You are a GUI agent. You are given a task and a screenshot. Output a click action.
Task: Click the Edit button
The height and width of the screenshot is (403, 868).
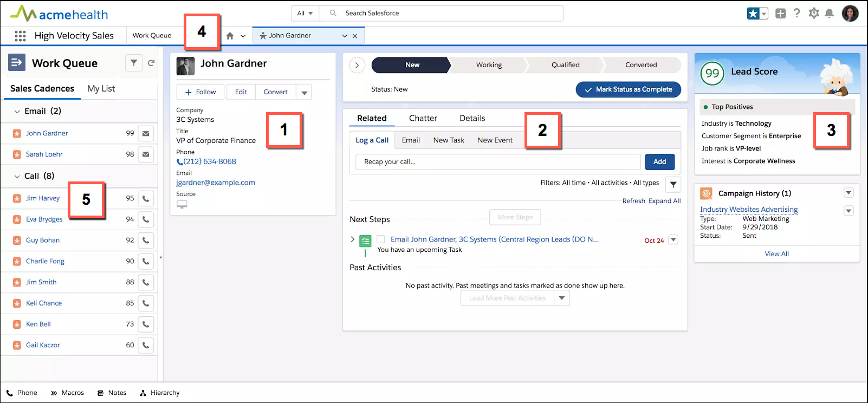(x=241, y=92)
